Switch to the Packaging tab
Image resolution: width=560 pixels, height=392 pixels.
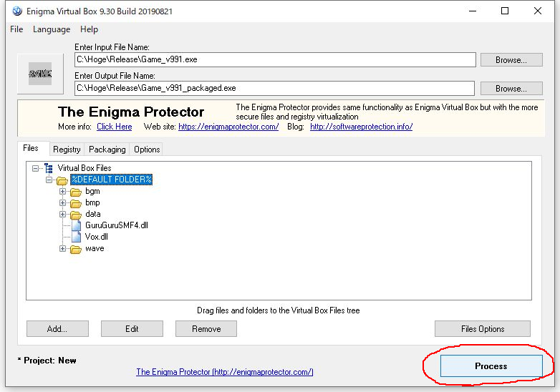[107, 150]
